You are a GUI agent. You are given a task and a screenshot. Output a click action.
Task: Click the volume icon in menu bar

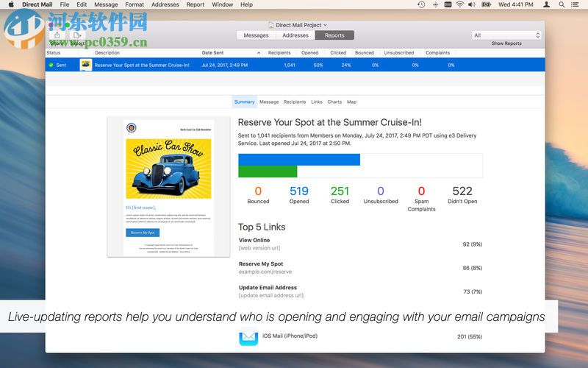click(x=472, y=4)
